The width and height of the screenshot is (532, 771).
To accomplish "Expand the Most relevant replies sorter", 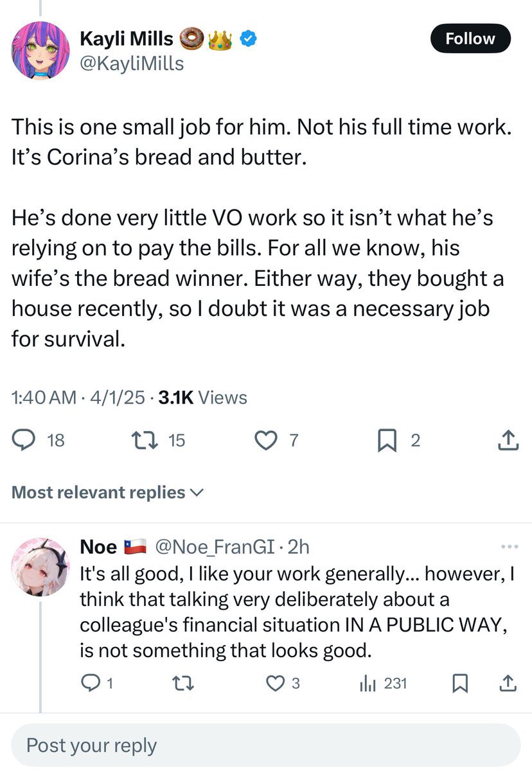I will [x=108, y=492].
